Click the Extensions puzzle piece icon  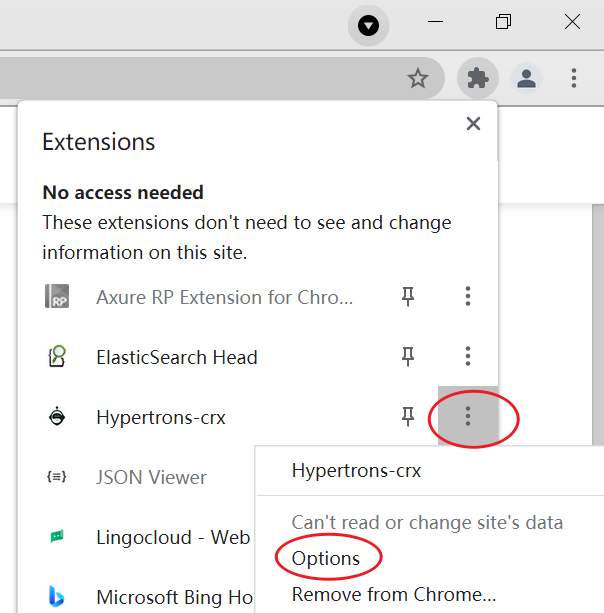coord(478,78)
